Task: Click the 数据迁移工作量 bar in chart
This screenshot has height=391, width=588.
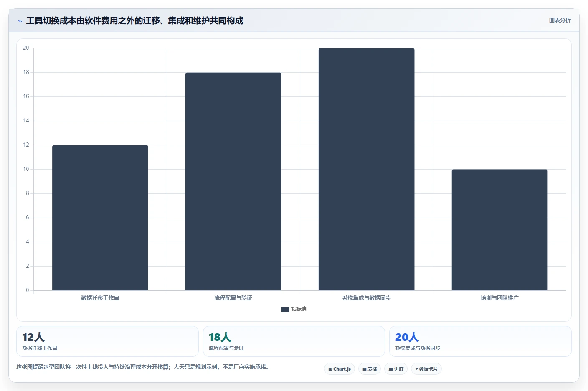Action: 100,218
